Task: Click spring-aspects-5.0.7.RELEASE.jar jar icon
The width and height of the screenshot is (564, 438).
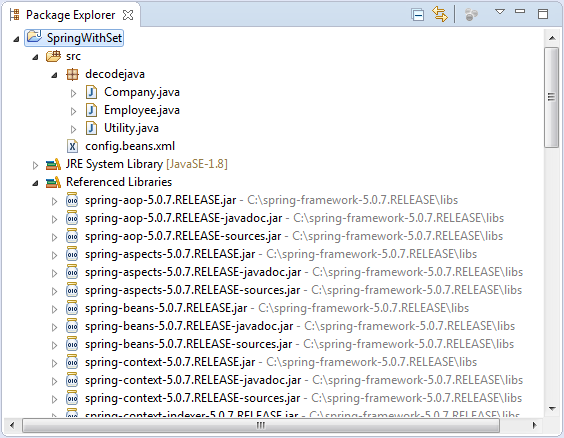Action: pos(72,254)
